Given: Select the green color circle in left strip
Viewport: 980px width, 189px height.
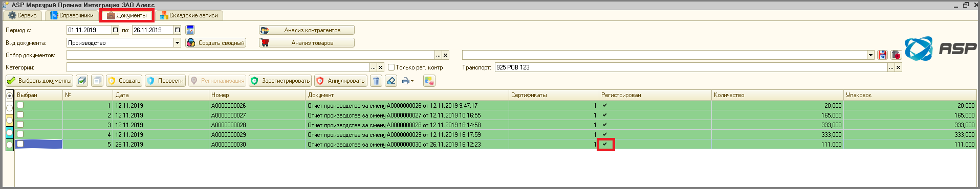Looking at the screenshot, I should click(9, 145).
